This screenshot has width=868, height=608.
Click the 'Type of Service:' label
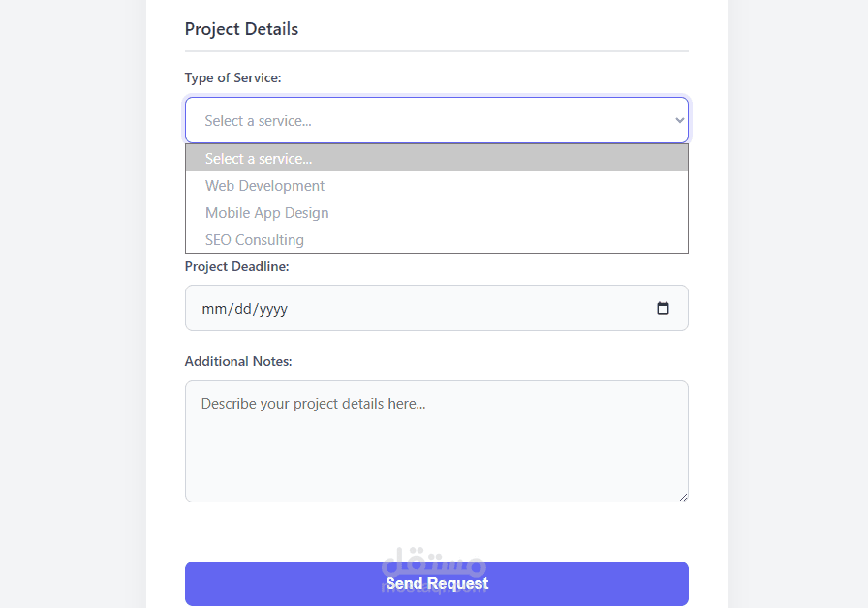tap(232, 78)
